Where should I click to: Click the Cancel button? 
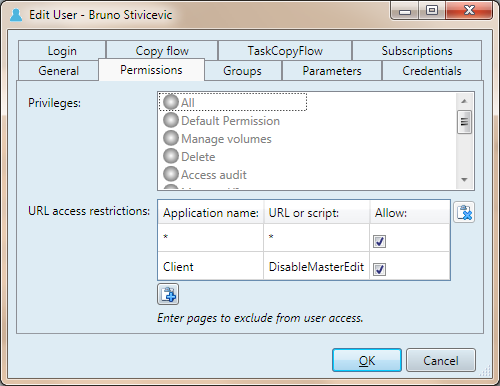441,360
